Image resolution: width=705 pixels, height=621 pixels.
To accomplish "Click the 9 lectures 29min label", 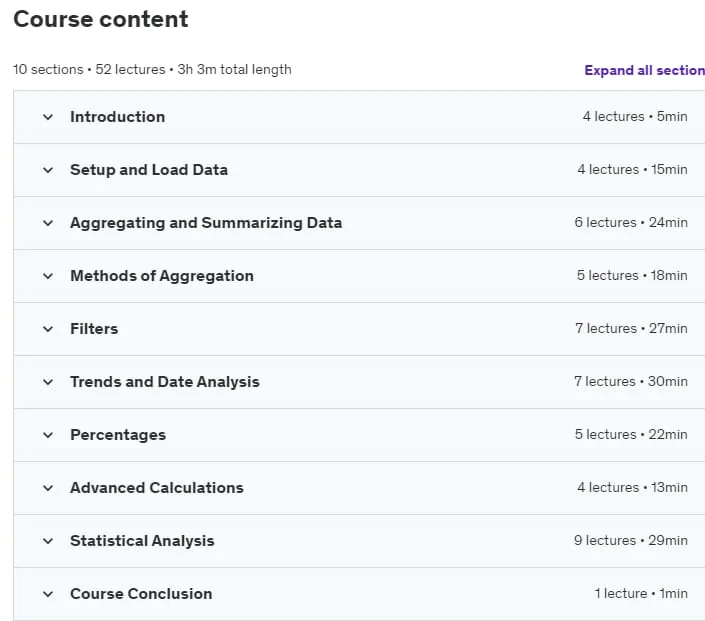I will point(630,541).
